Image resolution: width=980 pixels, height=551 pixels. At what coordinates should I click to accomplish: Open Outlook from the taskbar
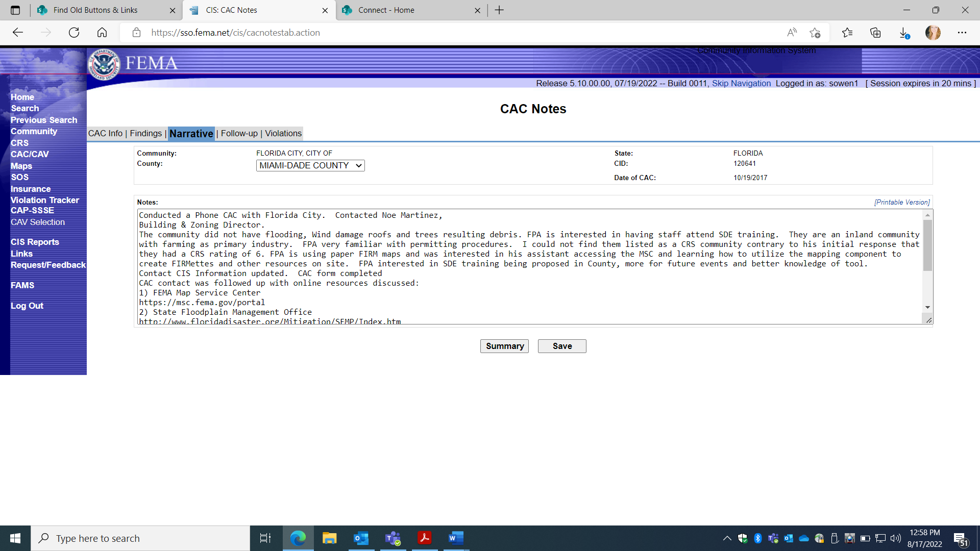(361, 538)
